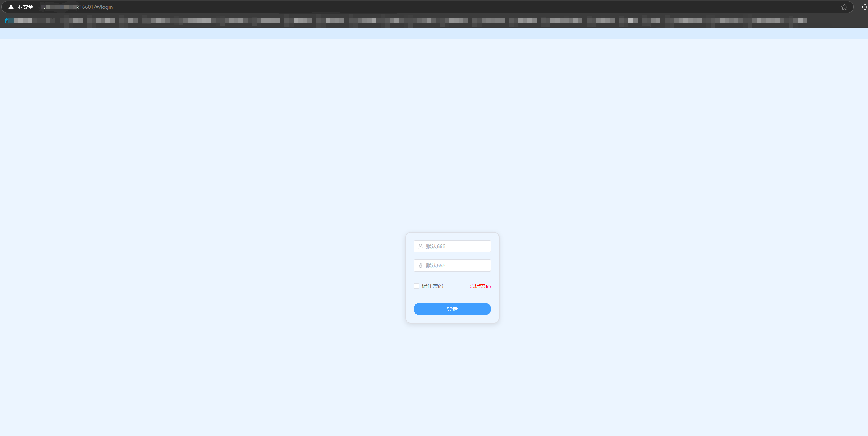Open the red 忘记密码 link
Image resolution: width=868 pixels, height=436 pixels.
(480, 286)
